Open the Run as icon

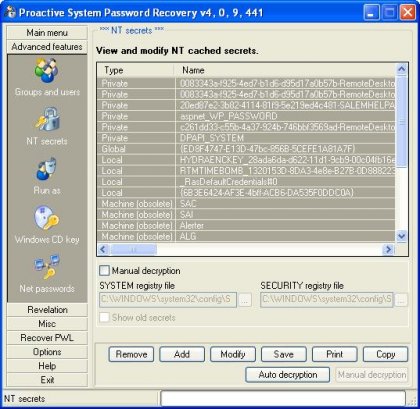[x=46, y=168]
